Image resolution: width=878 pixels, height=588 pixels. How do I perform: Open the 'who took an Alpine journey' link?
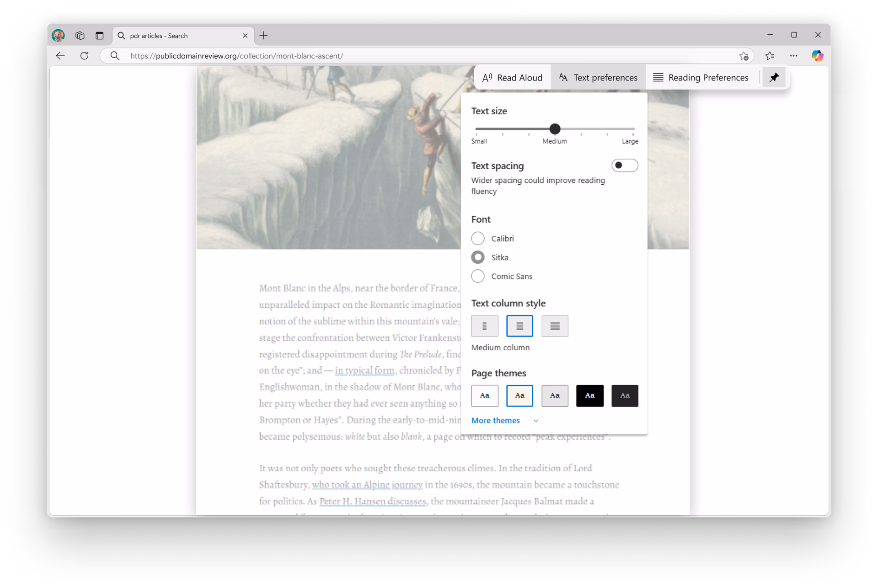(367, 485)
